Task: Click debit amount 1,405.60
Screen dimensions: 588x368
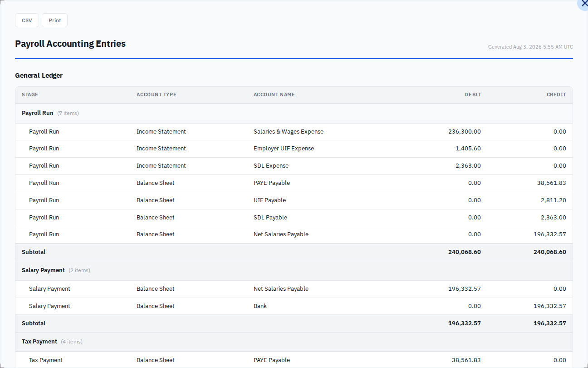Action: pos(468,149)
